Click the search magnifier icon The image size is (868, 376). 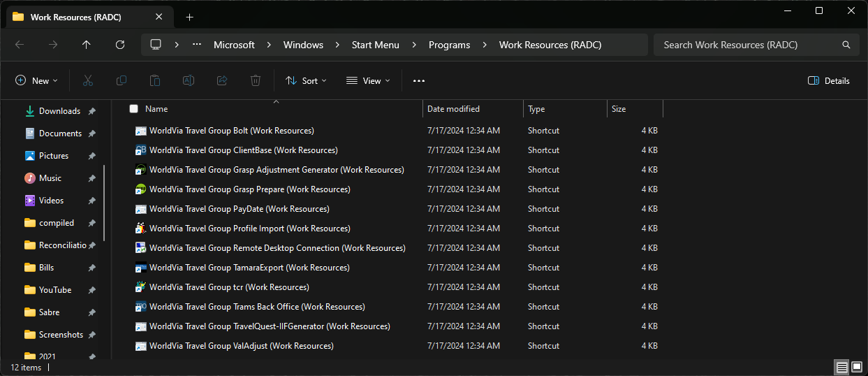point(846,45)
